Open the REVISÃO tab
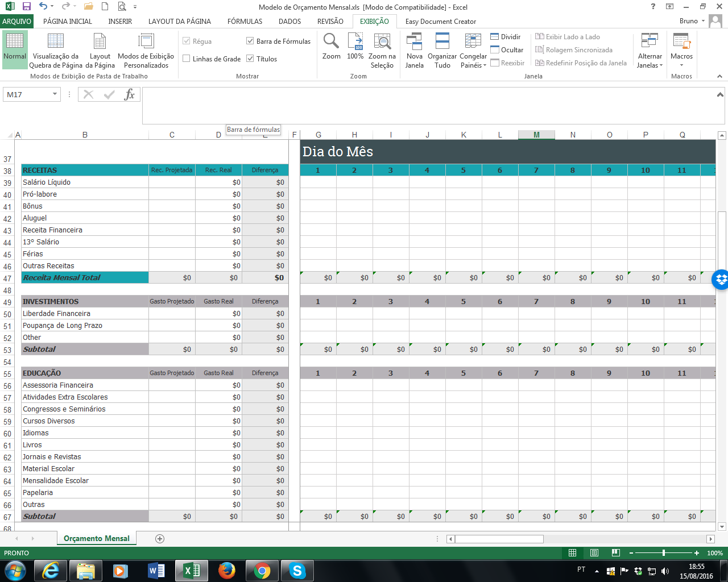Image resolution: width=728 pixels, height=582 pixels. pos(330,21)
